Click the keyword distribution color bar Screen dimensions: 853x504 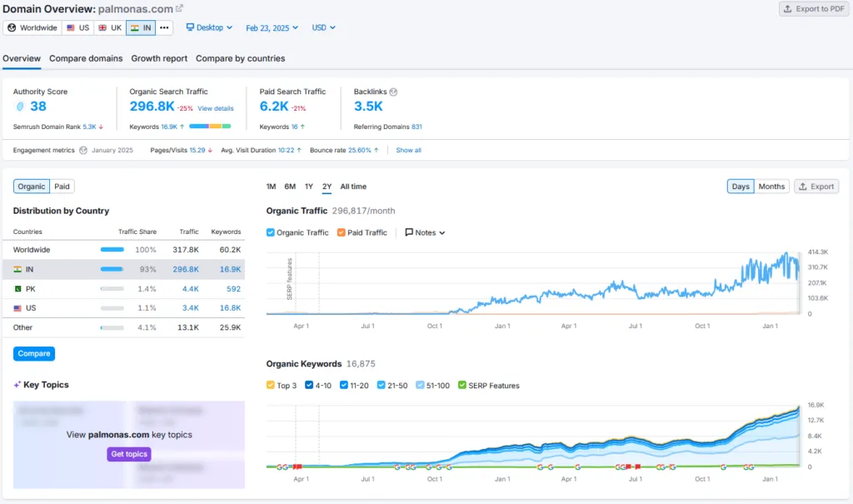(x=210, y=127)
